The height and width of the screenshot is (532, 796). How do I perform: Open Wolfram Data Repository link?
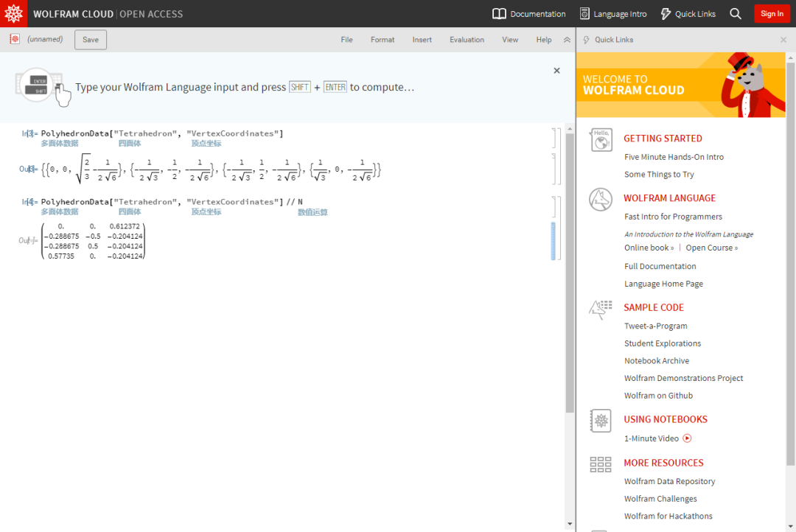(669, 481)
